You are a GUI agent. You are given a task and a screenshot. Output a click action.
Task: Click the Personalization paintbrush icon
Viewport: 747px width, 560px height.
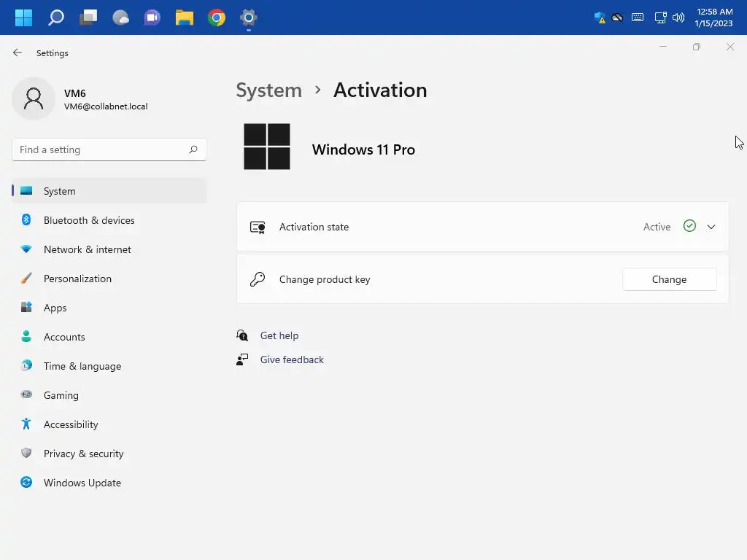(x=26, y=278)
